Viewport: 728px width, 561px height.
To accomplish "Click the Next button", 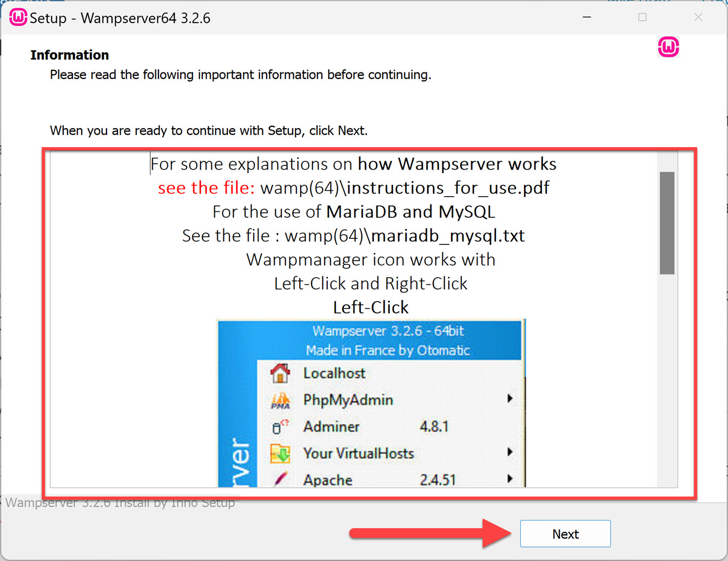I will 565,533.
